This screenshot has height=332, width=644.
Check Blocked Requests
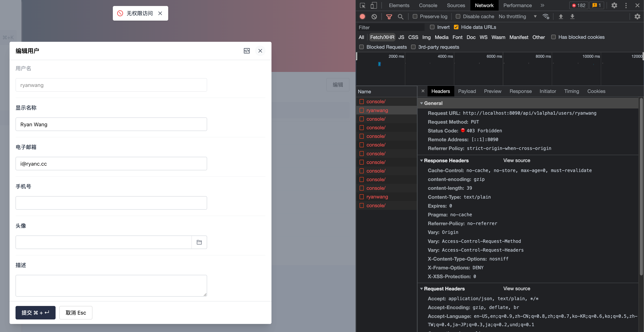(361, 47)
